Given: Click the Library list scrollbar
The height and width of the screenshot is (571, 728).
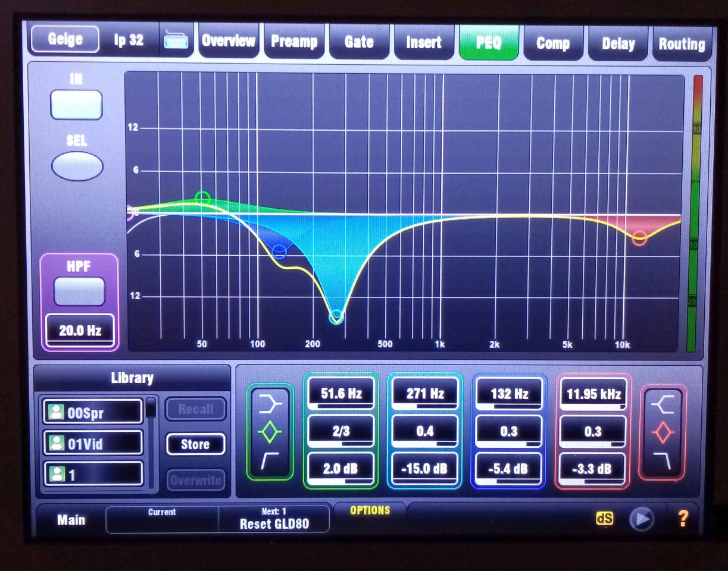Looking at the screenshot, I should tap(151, 443).
